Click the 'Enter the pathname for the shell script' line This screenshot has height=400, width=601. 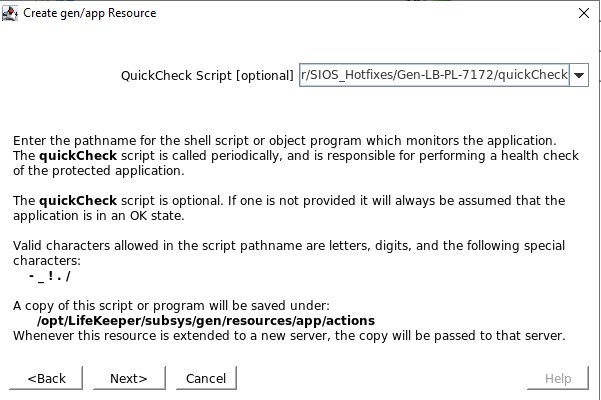click(x=284, y=141)
